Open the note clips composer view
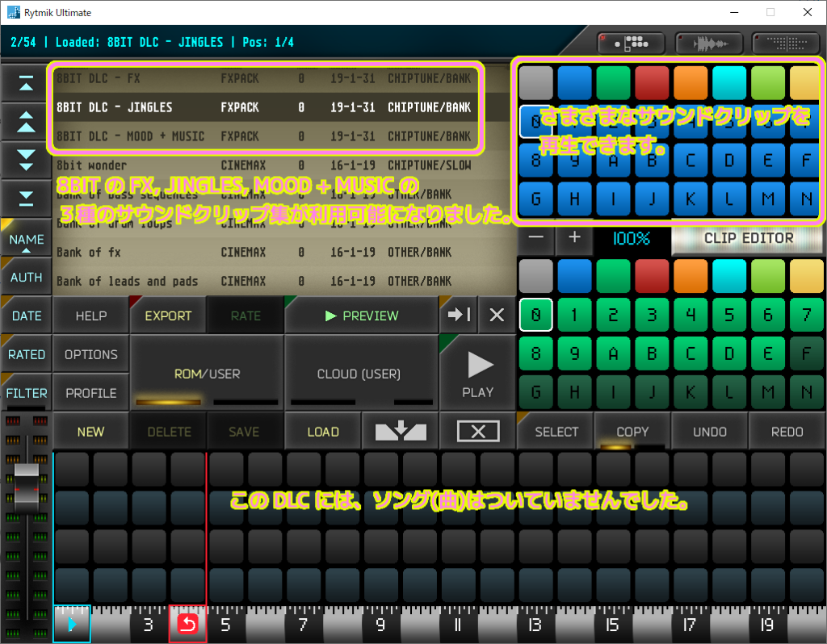This screenshot has width=827, height=644. 630,43
